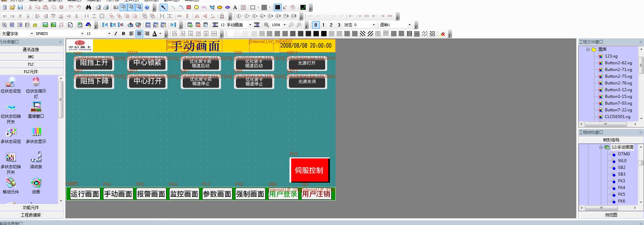Choose the yellow ellipse drawing tool
Viewport: 644px width, 225px height.
click(220, 7)
